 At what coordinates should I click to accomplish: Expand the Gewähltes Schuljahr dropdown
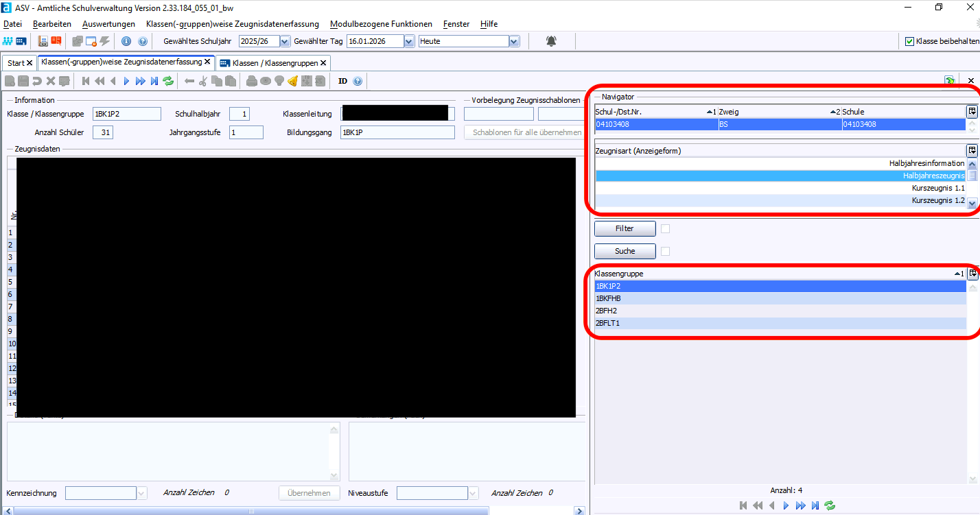click(x=285, y=41)
